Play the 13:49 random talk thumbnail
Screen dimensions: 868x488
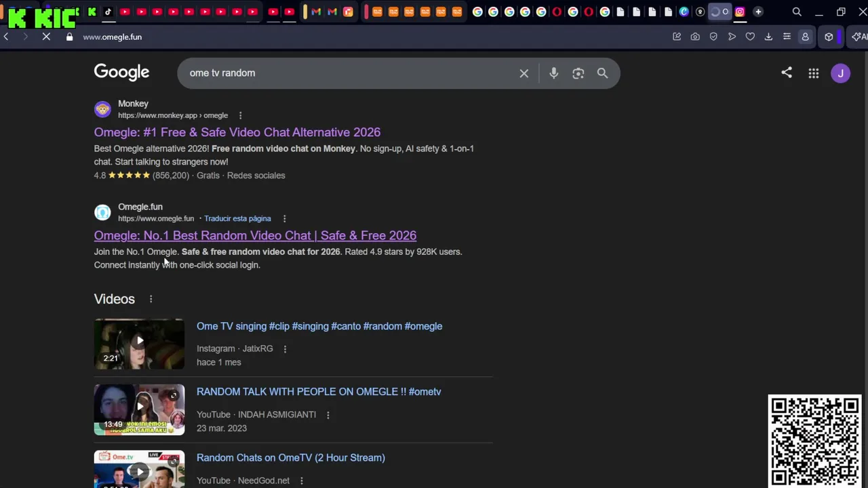click(x=139, y=409)
